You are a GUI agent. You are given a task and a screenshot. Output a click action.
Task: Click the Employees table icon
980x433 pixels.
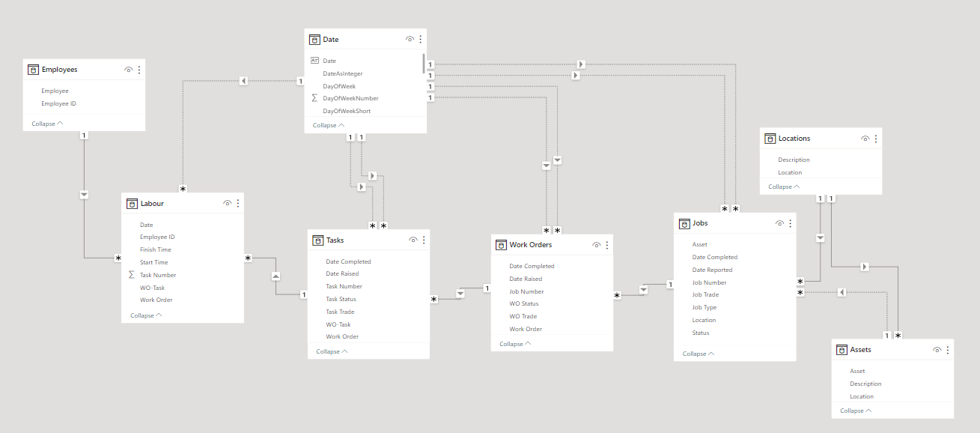(x=33, y=70)
